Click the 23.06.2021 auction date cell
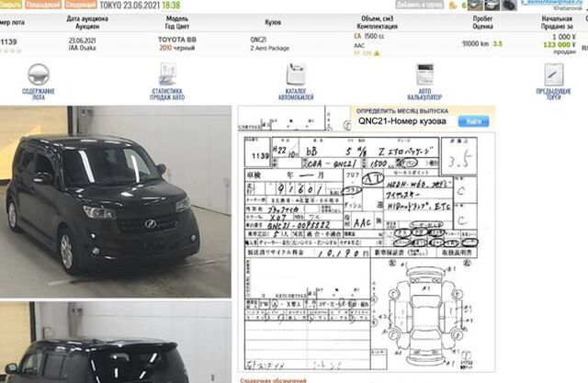This screenshot has width=588, height=383. pyautogui.click(x=82, y=40)
